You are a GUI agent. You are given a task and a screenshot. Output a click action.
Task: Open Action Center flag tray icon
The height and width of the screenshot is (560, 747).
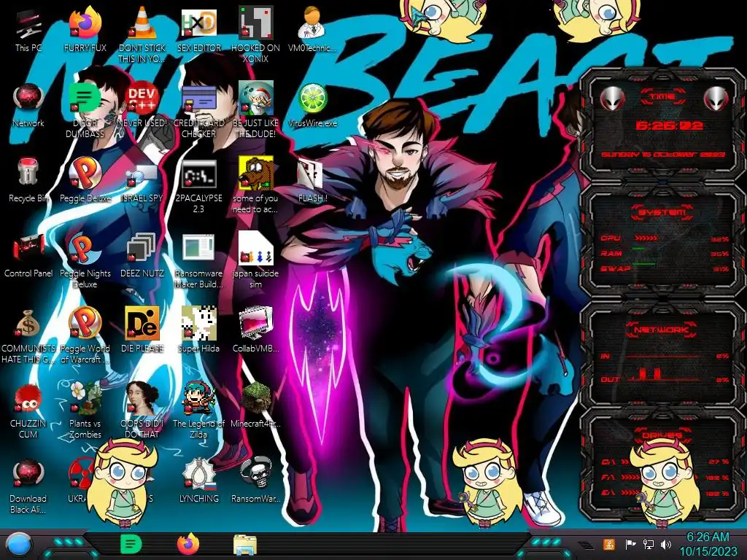(x=631, y=544)
